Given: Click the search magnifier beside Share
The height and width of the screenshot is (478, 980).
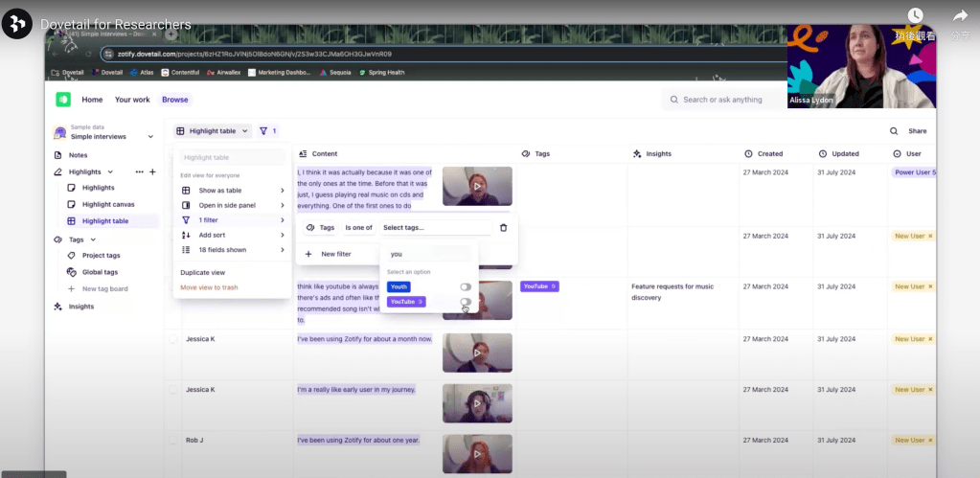Looking at the screenshot, I should tap(894, 131).
